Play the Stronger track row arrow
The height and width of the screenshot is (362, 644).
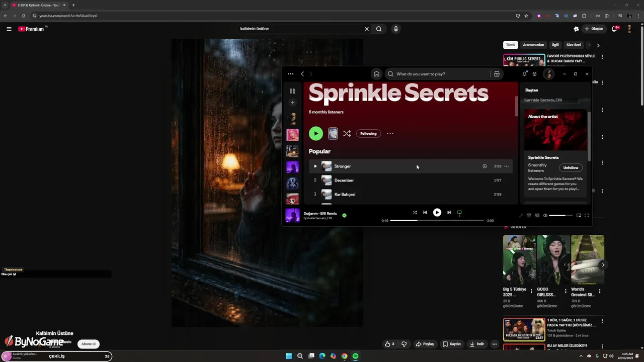pyautogui.click(x=315, y=166)
